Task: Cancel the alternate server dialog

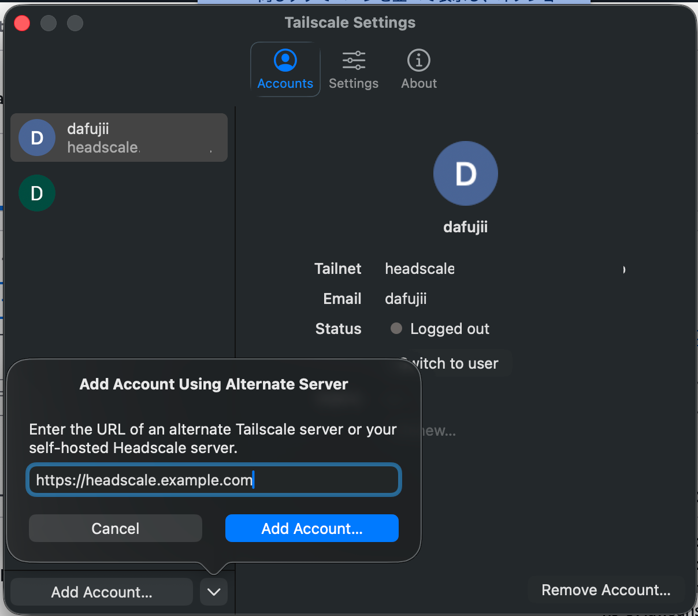Action: 116,528
